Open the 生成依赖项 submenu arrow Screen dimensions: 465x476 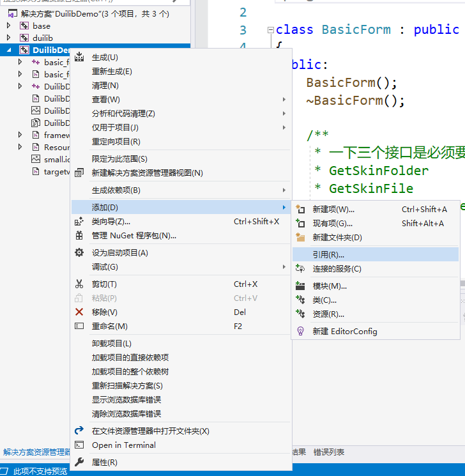click(284, 190)
